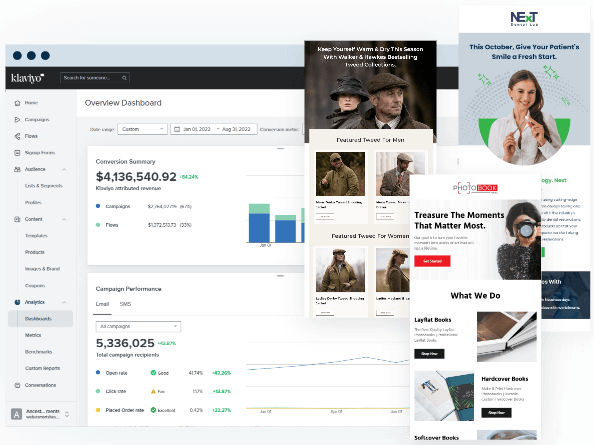Click the Search for someone field

pos(95,78)
